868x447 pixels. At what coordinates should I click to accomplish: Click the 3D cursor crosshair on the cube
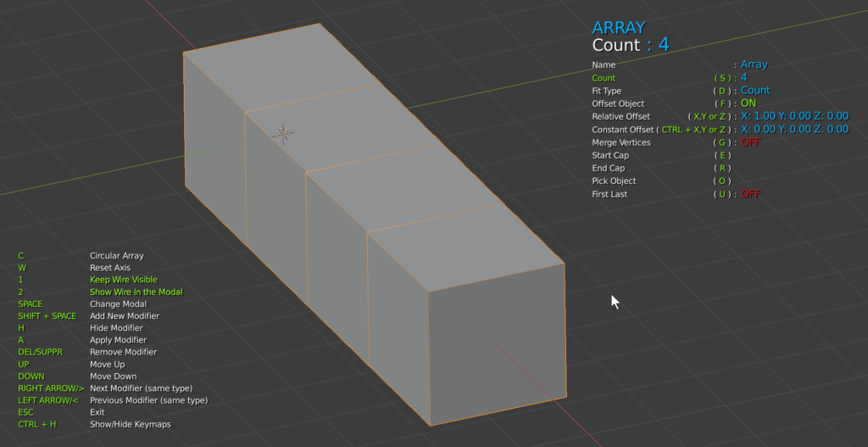283,134
